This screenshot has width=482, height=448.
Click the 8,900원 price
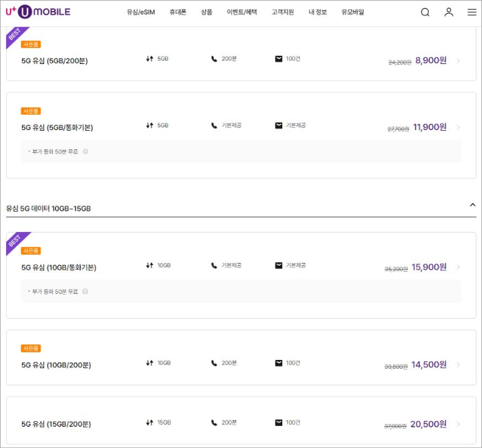coord(431,61)
